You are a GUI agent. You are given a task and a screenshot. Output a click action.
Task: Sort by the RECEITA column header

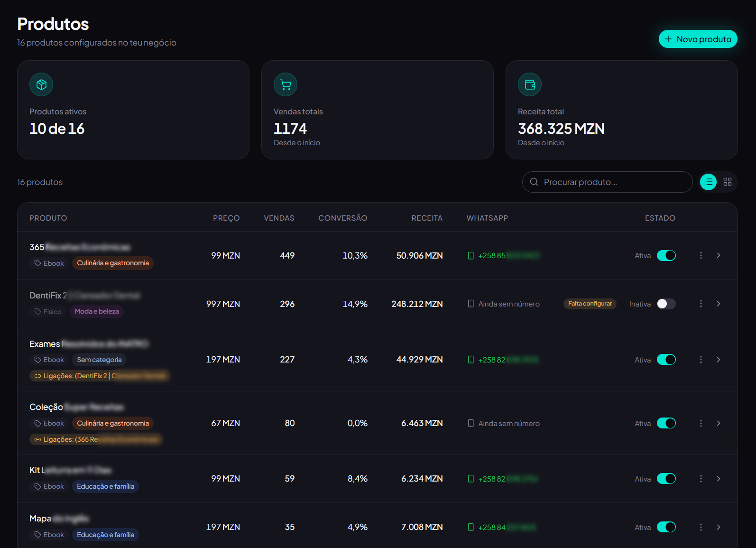click(x=427, y=218)
